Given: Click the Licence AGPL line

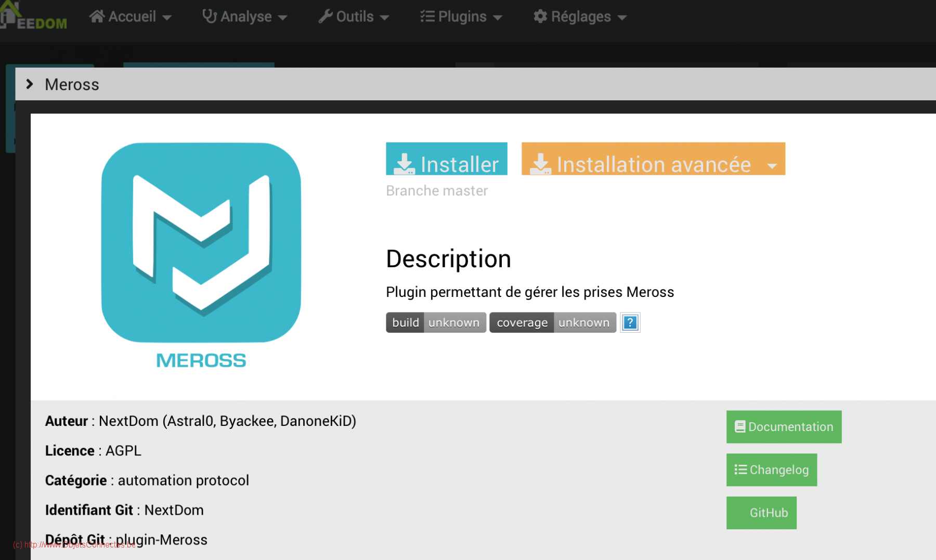Looking at the screenshot, I should click(93, 451).
